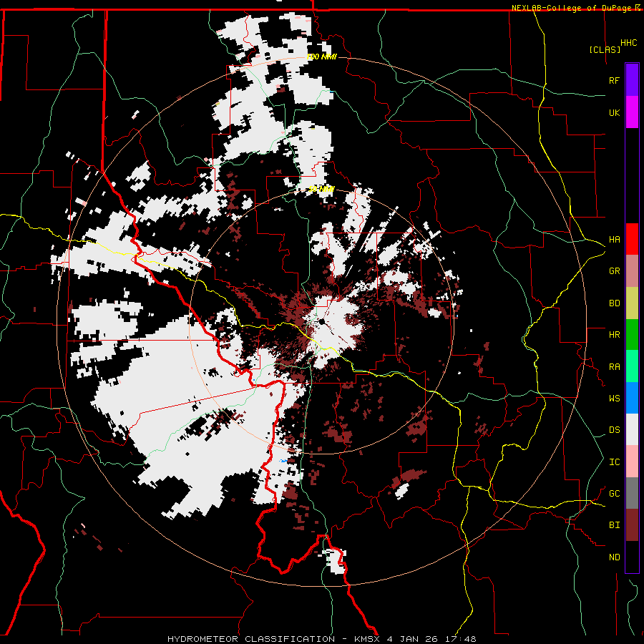This screenshot has width=644, height=644.
Task: Select the GR legend color block
Action: (x=632, y=271)
